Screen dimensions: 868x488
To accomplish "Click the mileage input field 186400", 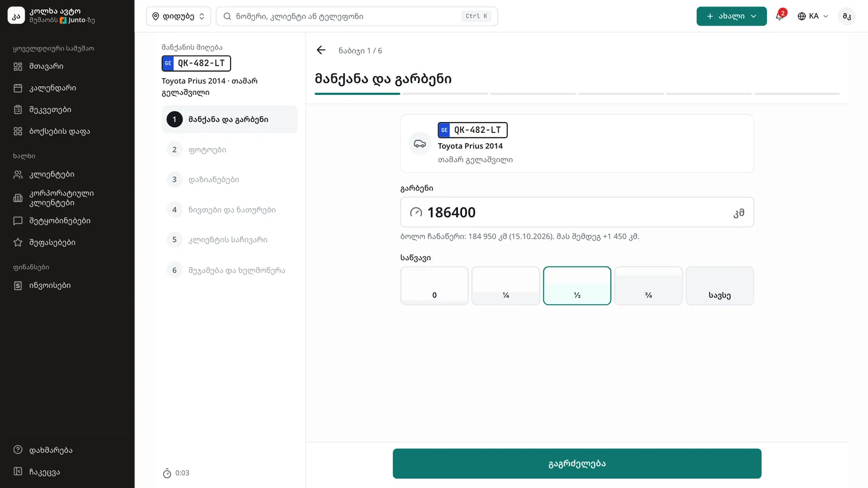I will pos(577,212).
